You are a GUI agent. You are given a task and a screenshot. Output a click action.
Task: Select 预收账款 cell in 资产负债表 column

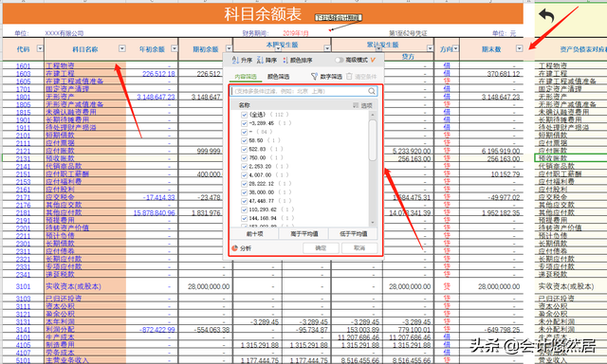(x=570, y=158)
